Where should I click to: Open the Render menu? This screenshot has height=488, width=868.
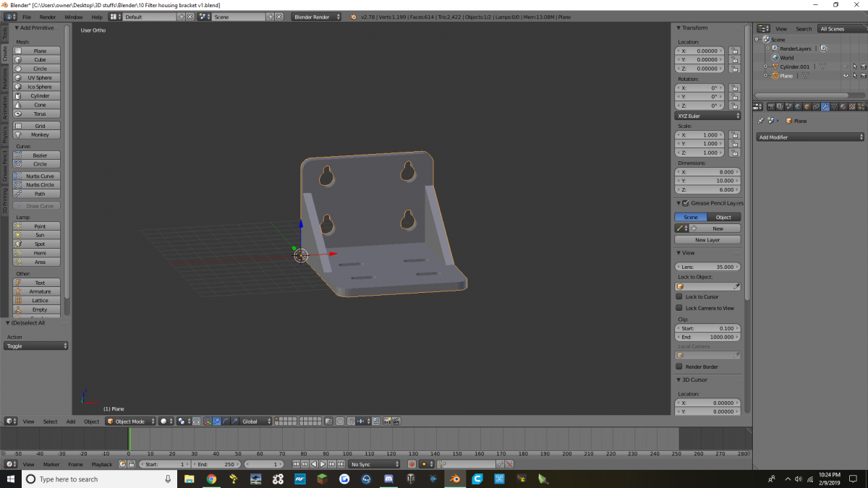(x=48, y=17)
